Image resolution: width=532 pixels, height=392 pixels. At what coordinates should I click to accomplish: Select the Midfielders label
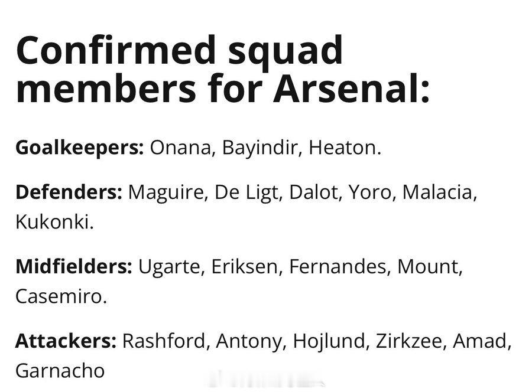74,266
